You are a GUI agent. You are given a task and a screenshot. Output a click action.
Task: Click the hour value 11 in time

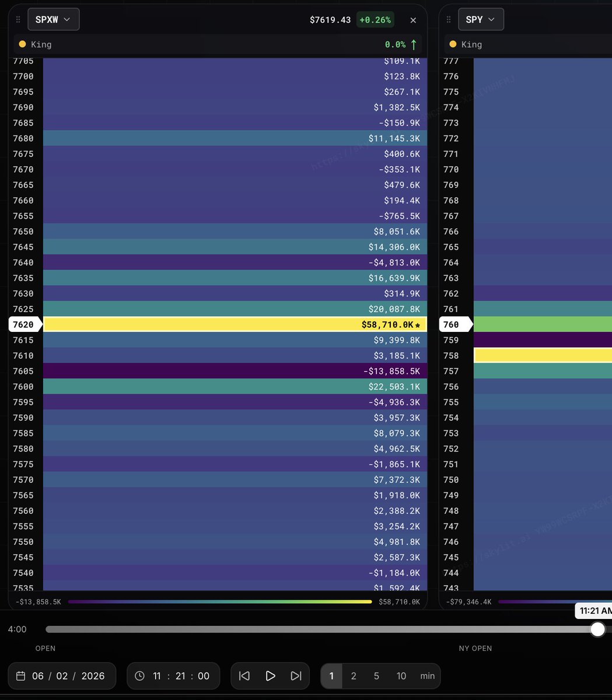tap(157, 675)
